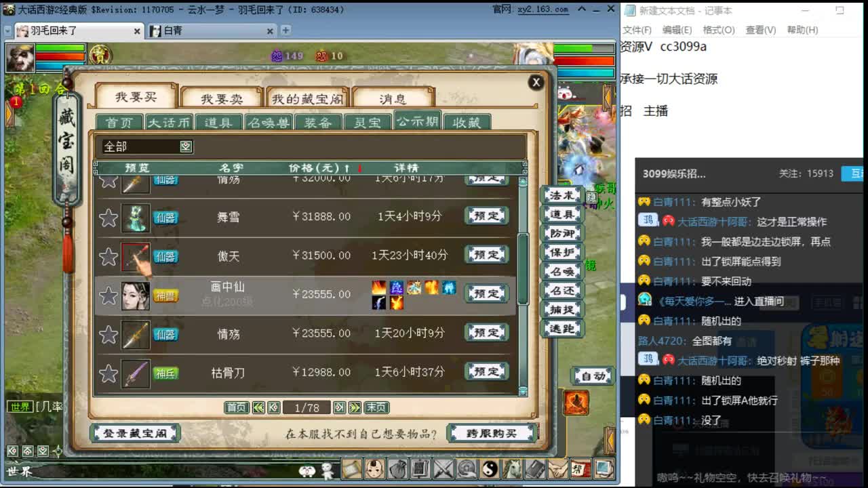868x488 pixels.
Task: Click the page number field 1/78
Action: point(307,407)
